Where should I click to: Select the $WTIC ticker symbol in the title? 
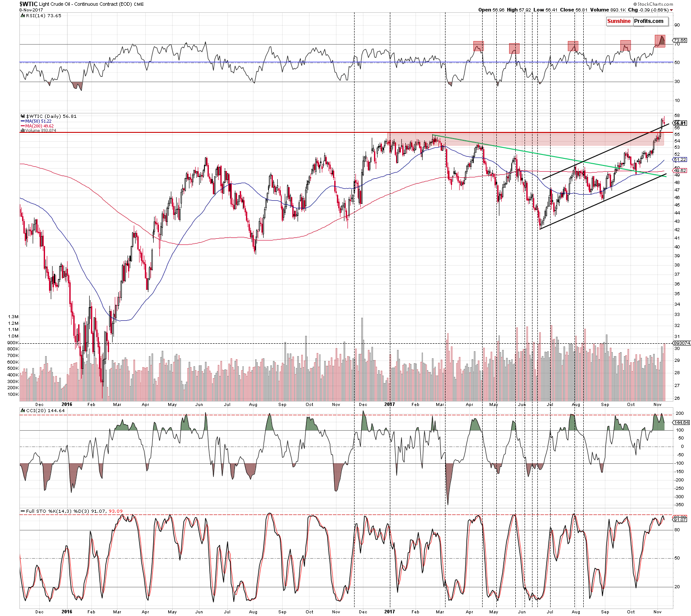(29, 4)
